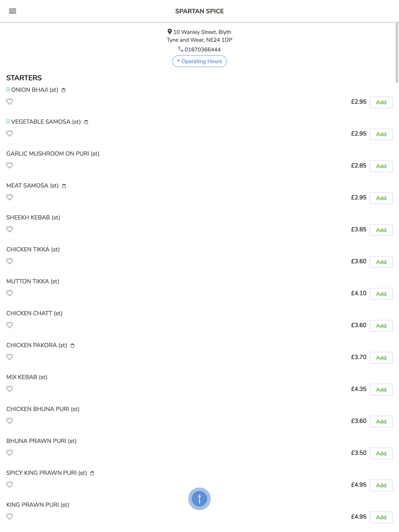The height and width of the screenshot is (532, 399).
Task: Click the phone number 01670366444
Action: point(203,49)
